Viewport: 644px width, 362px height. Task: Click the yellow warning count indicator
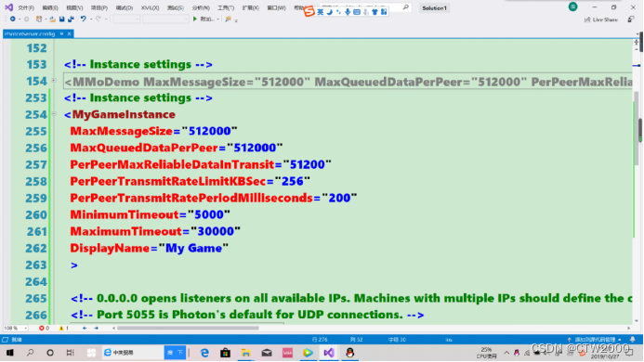click(64, 328)
